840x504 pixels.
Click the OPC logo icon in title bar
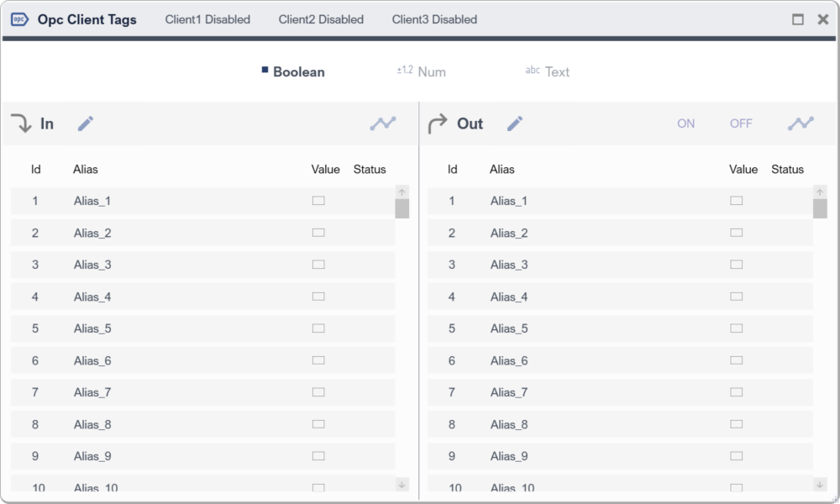point(19,19)
